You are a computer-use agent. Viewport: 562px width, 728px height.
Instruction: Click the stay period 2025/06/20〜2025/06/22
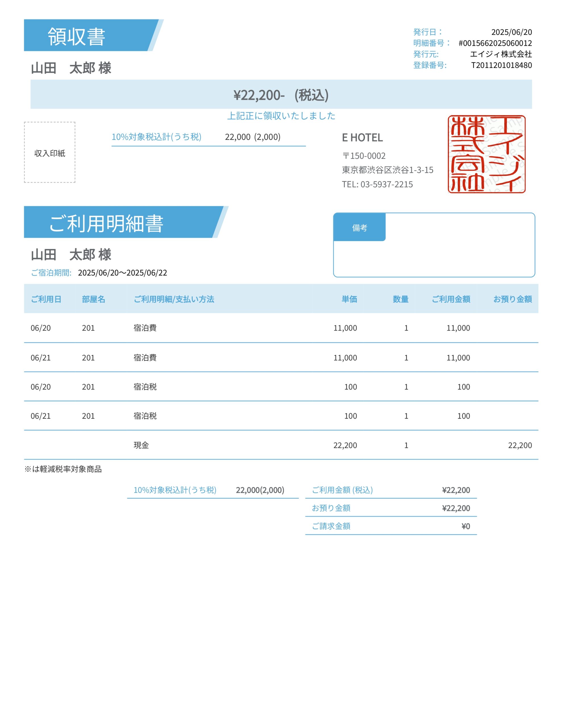coord(122,273)
